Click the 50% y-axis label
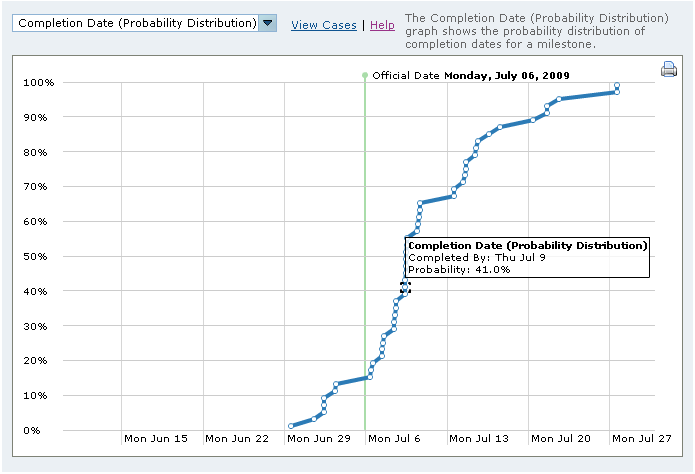 tap(39, 256)
